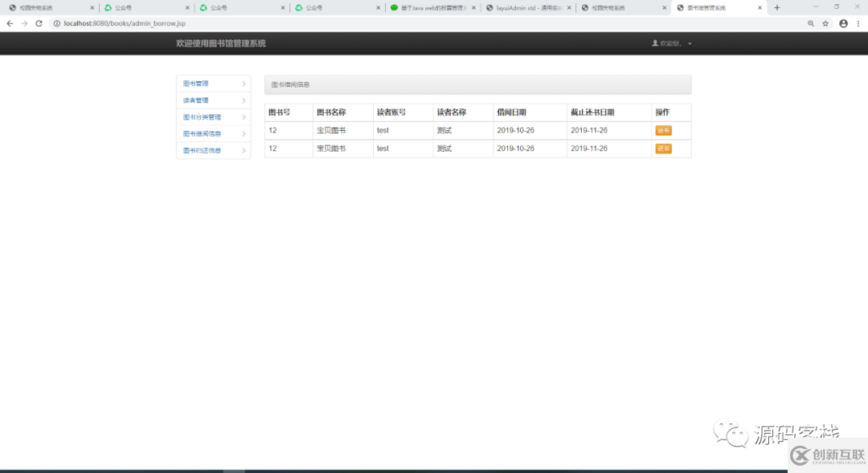868x473 pixels.
Task: Expand the 图书借阅信息 sidebar chevron
Action: pyautogui.click(x=244, y=133)
